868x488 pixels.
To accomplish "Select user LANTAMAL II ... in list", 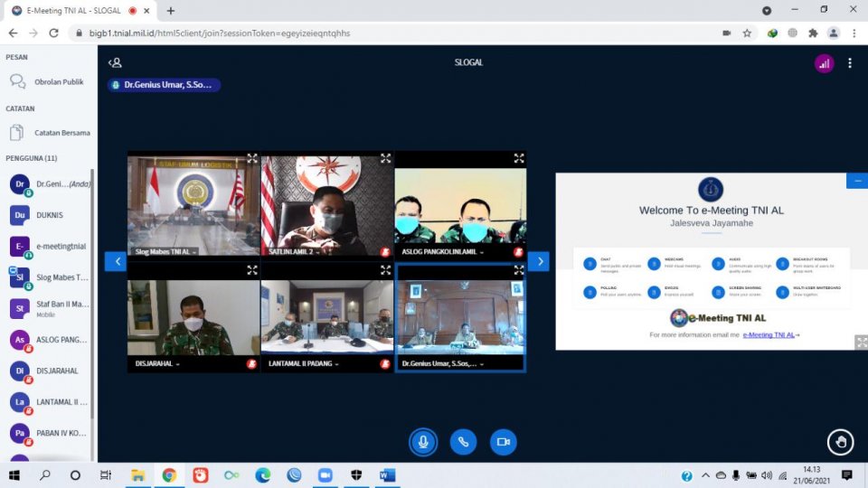I will tap(48, 401).
